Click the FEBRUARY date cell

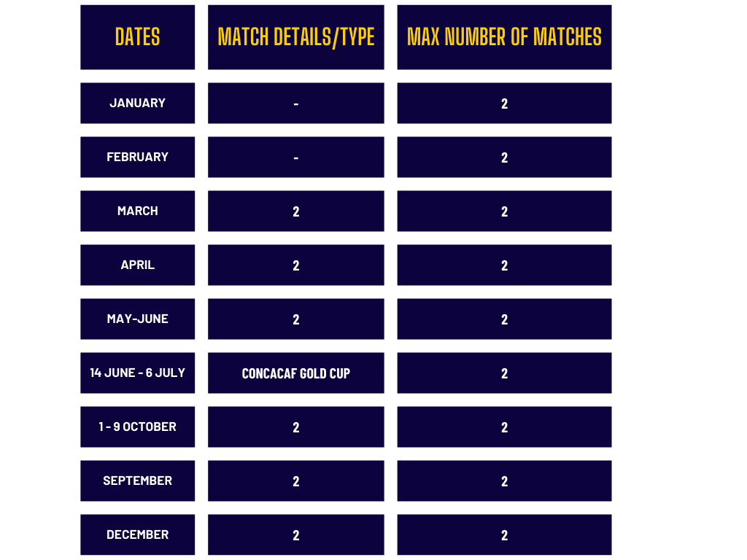137,157
